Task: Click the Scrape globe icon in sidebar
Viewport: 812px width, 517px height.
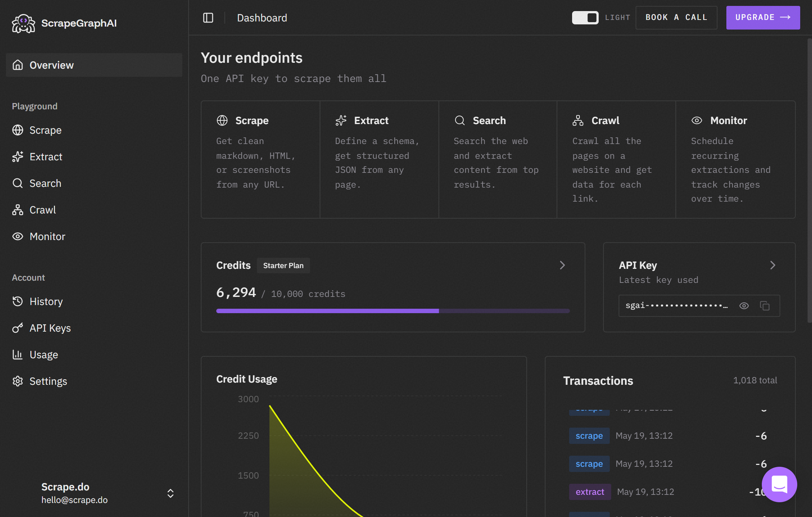Action: 18,130
